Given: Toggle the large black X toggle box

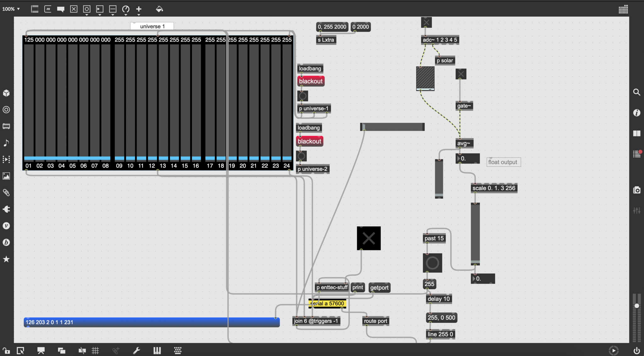Looking at the screenshot, I should pyautogui.click(x=369, y=238).
